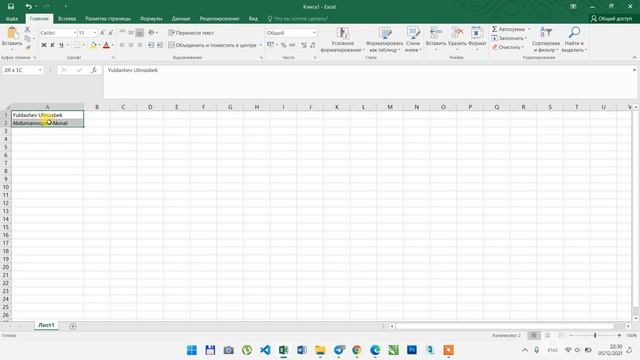The height and width of the screenshot is (360, 640).
Task: Open the Calibri font name dropdown
Action: click(x=75, y=33)
